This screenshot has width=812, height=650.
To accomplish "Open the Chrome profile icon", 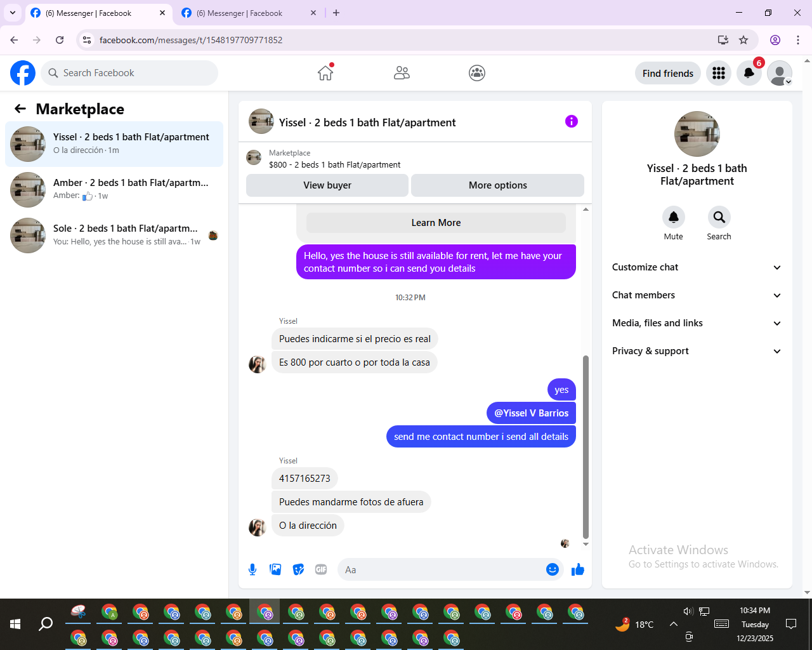I will 775,40.
